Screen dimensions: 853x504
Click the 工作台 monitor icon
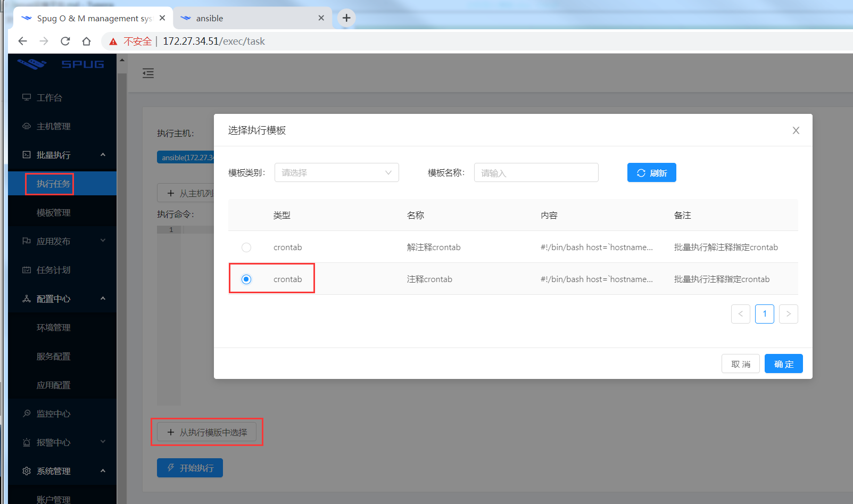pyautogui.click(x=27, y=97)
